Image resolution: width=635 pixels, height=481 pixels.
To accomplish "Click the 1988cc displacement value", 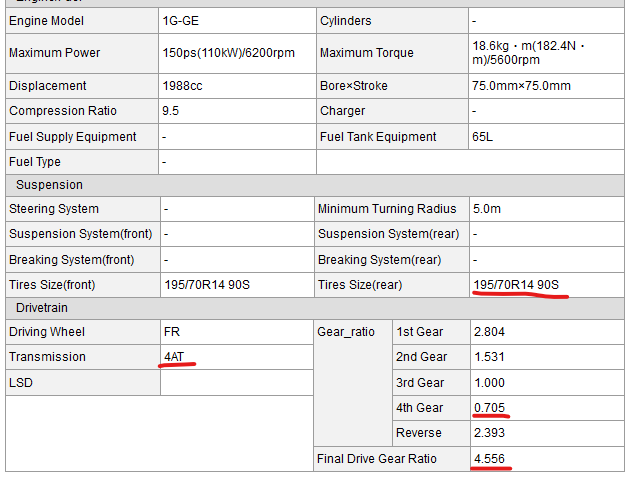I will point(182,86).
